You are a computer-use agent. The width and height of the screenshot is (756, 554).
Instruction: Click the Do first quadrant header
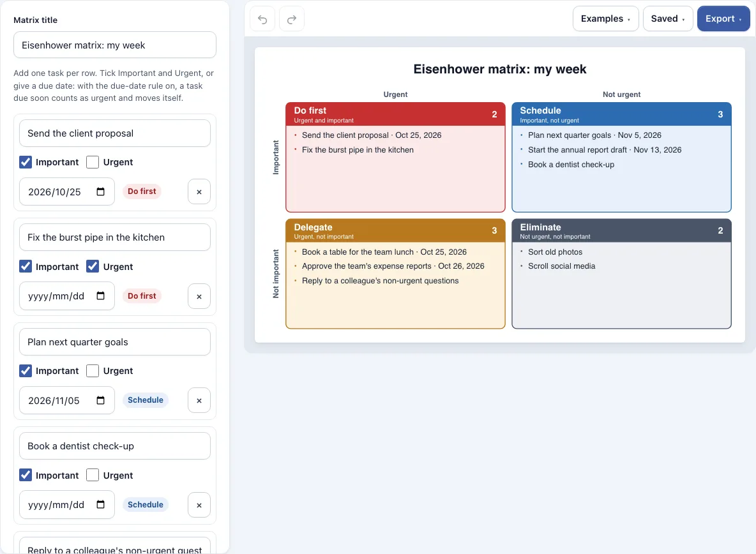(x=395, y=114)
